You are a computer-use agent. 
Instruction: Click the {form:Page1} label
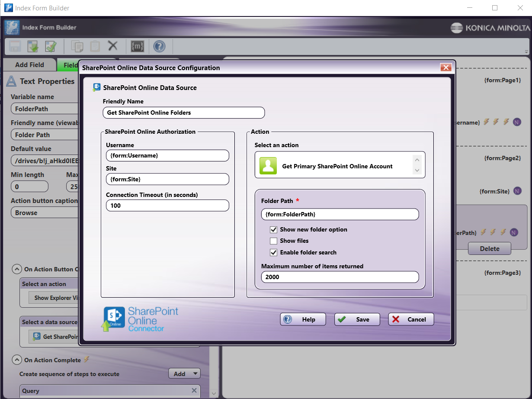(502, 80)
